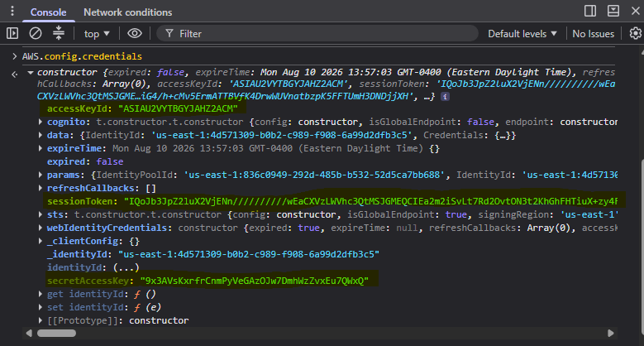Invoke the identityId (...) getter
The width and height of the screenshot is (644, 346).
[x=126, y=267]
